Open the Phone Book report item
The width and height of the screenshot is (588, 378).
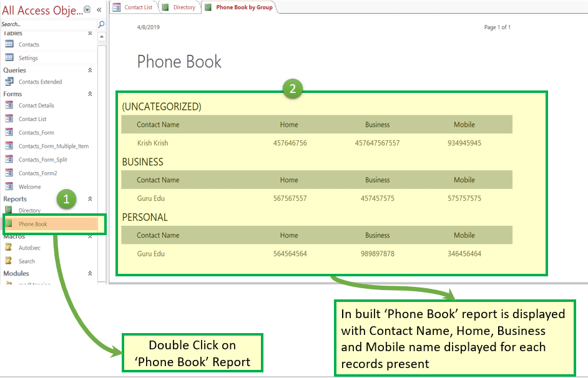click(32, 224)
